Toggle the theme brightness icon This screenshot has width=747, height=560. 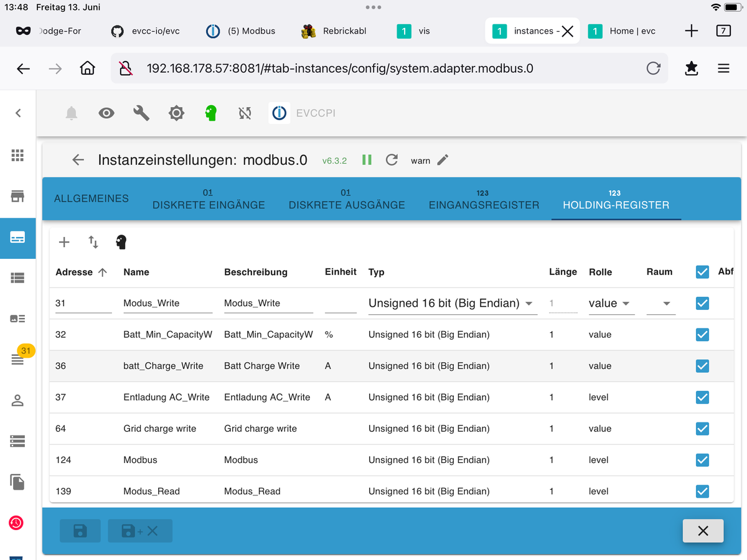[x=176, y=113]
